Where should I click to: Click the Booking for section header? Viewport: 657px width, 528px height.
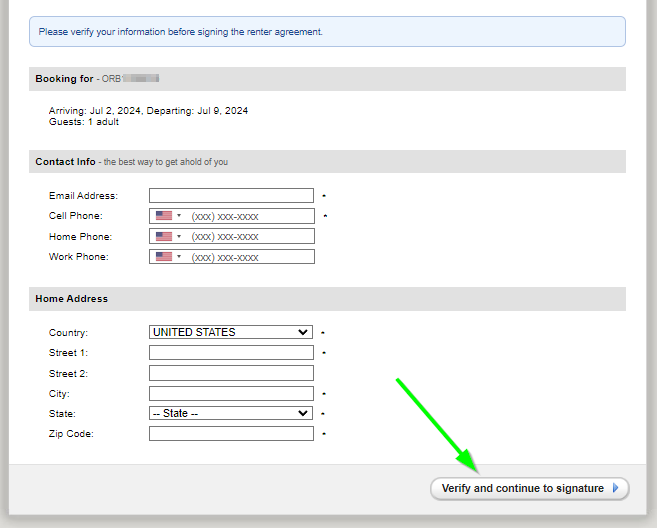[x=327, y=78]
